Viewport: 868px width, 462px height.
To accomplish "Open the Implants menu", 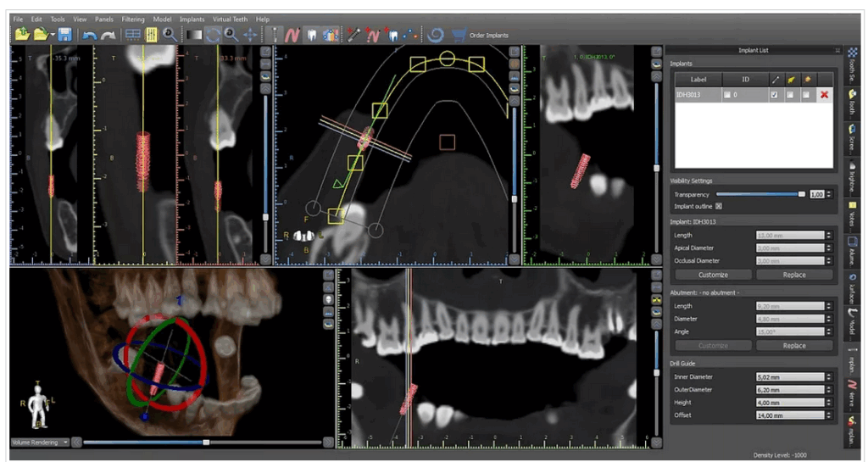I will 192,19.
